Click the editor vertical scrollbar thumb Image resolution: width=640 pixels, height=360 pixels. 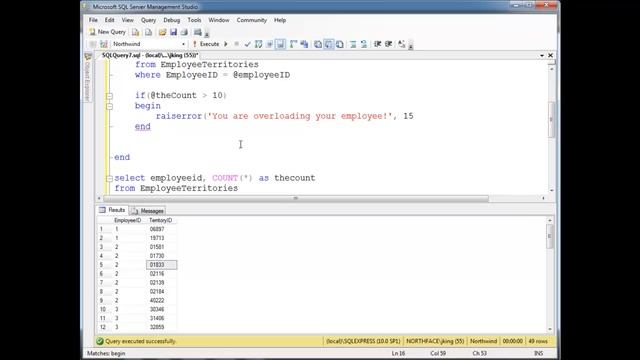coord(551,119)
